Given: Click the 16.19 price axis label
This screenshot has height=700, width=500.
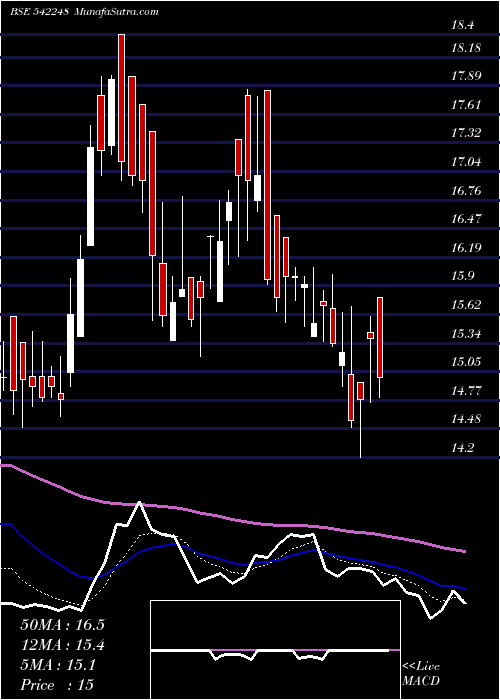Looking at the screenshot, I should tap(466, 247).
